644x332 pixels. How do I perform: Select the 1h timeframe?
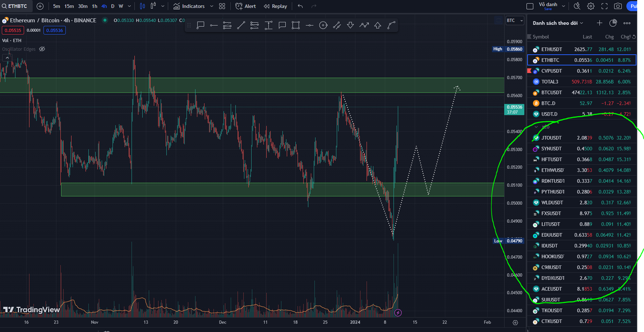pos(94,6)
